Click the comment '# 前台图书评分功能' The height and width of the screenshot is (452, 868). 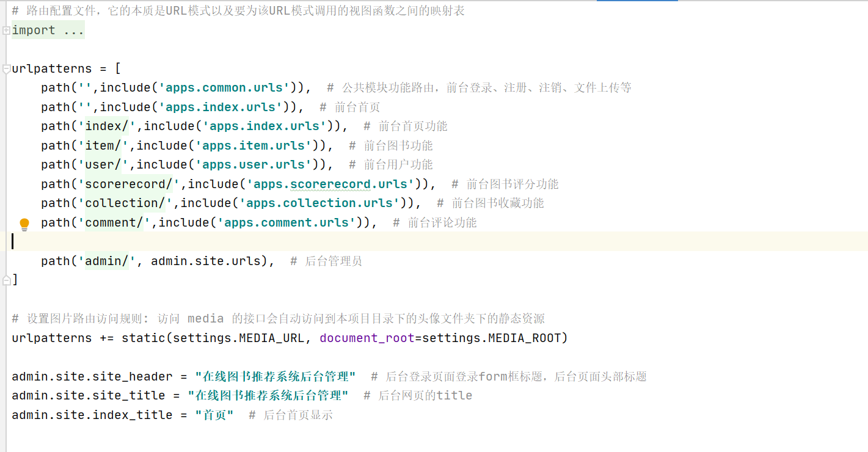click(505, 184)
